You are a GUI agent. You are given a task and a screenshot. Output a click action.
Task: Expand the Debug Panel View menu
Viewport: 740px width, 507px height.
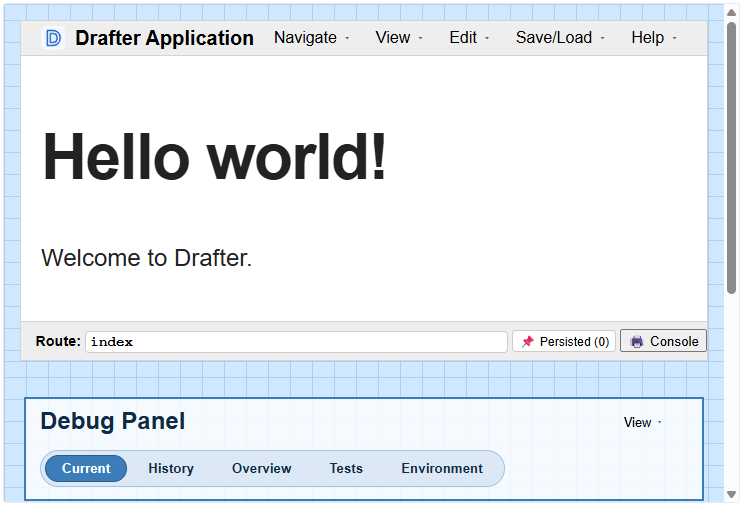(x=642, y=422)
